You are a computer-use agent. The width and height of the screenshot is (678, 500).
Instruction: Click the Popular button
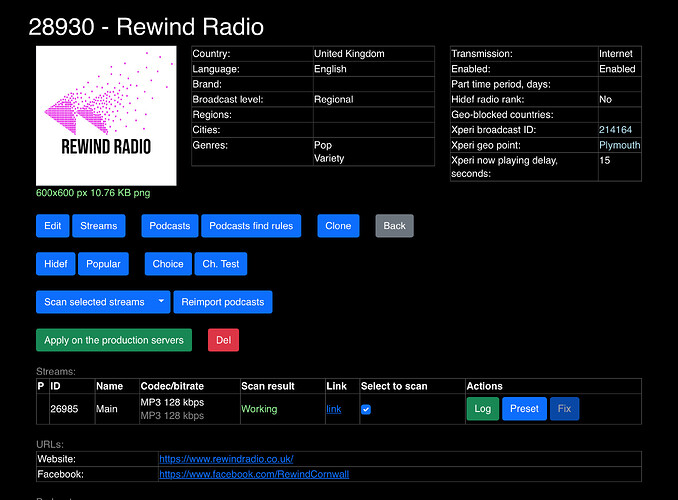[103, 264]
